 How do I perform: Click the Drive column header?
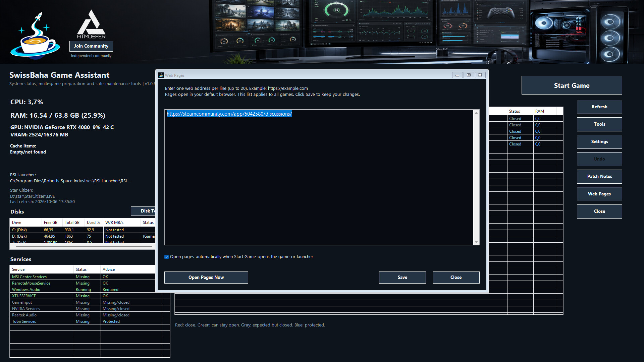[x=25, y=223]
